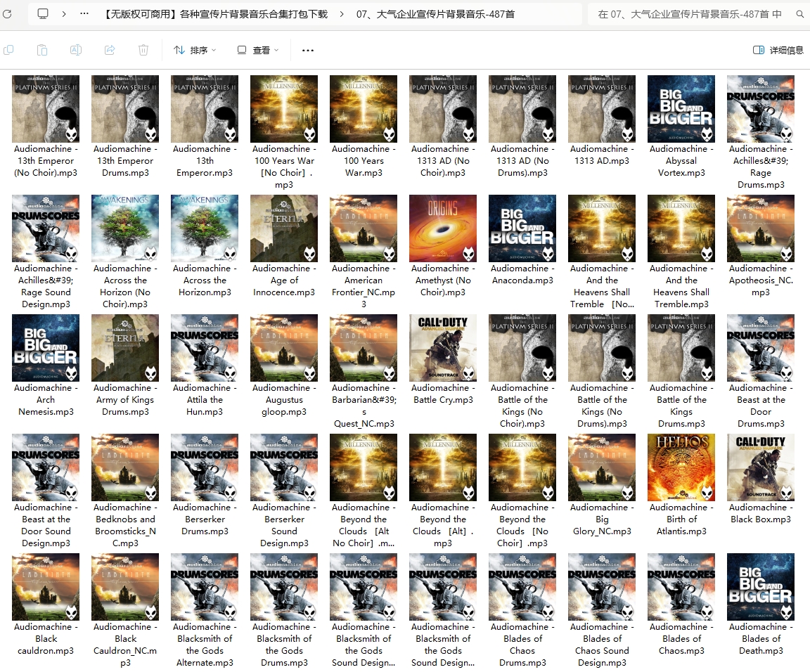This screenshot has height=672, width=810.
Task: Expand the chevron after the monitor icon
Action: pyautogui.click(x=64, y=13)
